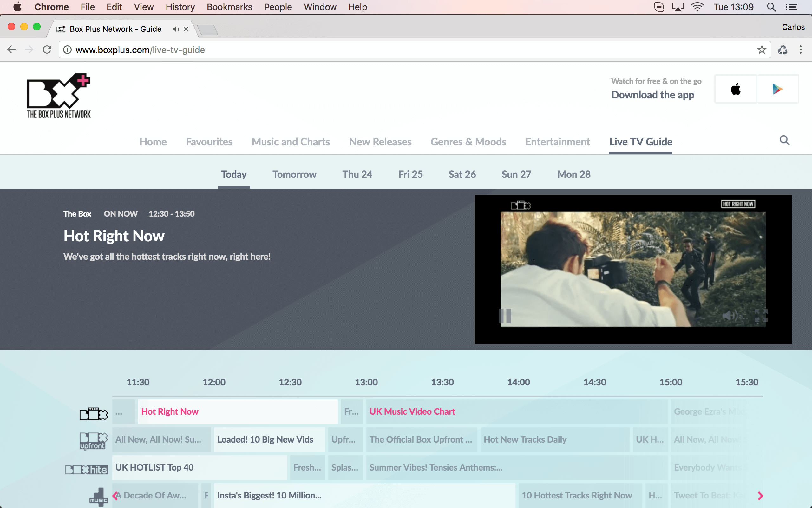The image size is (812, 508).
Task: Select The Official Box Upfront programme
Action: [422, 439]
